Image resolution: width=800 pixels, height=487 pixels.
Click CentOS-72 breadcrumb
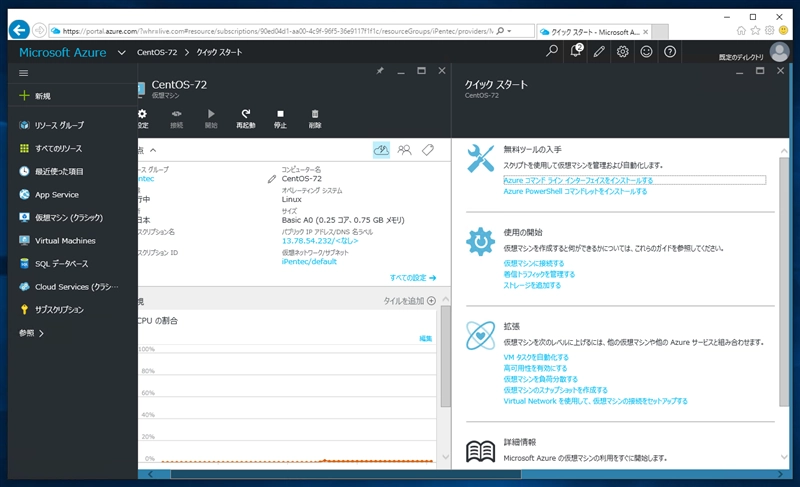point(157,52)
